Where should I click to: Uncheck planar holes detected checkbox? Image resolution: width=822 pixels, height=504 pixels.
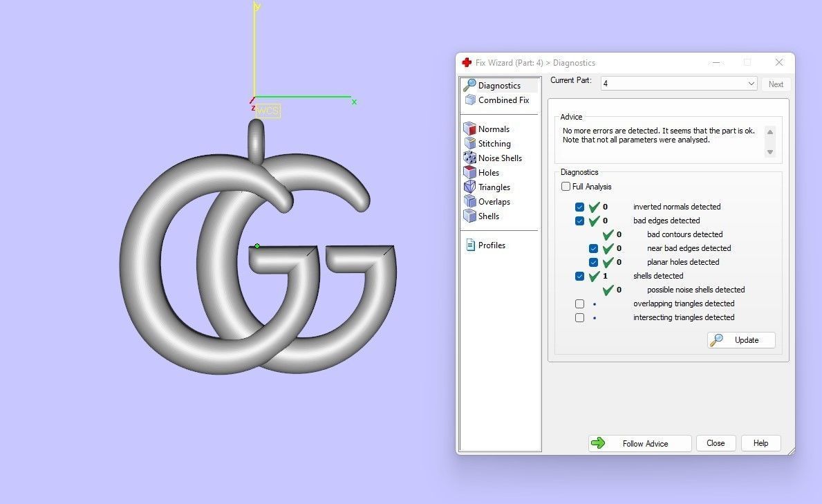point(593,262)
